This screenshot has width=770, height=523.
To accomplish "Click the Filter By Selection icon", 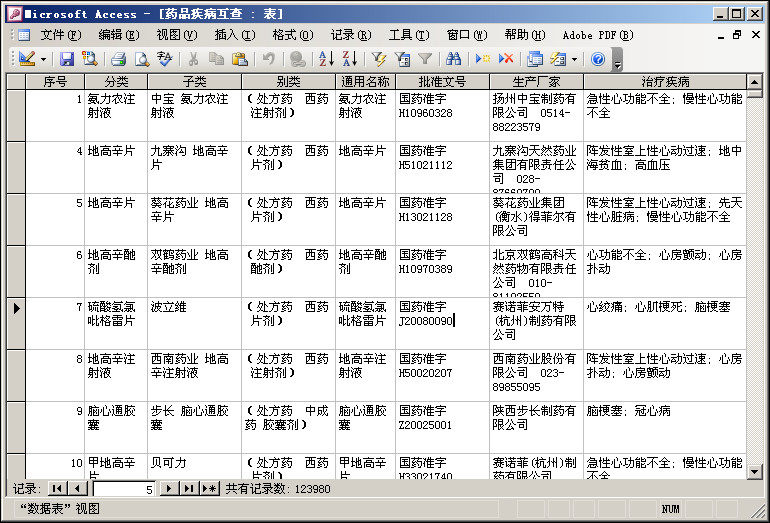I will click(379, 59).
